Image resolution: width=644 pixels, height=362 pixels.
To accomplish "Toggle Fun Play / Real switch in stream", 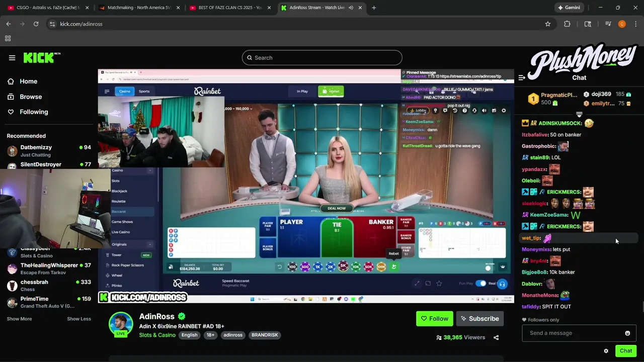I will pos(481,284).
